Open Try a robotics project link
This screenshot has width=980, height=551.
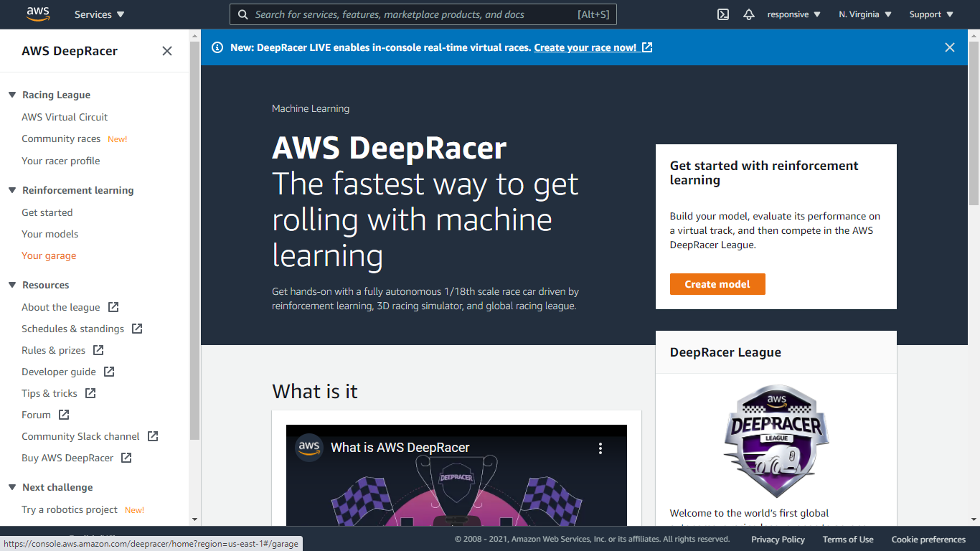[70, 509]
